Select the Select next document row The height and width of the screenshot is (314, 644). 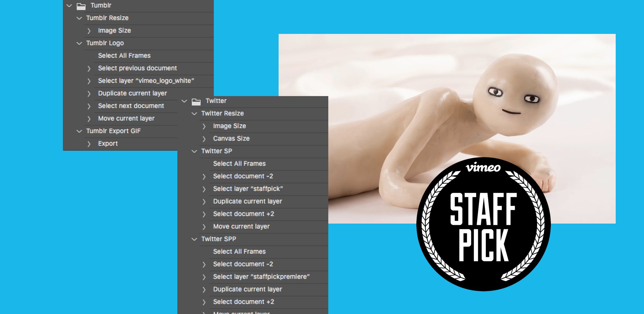pos(131,106)
